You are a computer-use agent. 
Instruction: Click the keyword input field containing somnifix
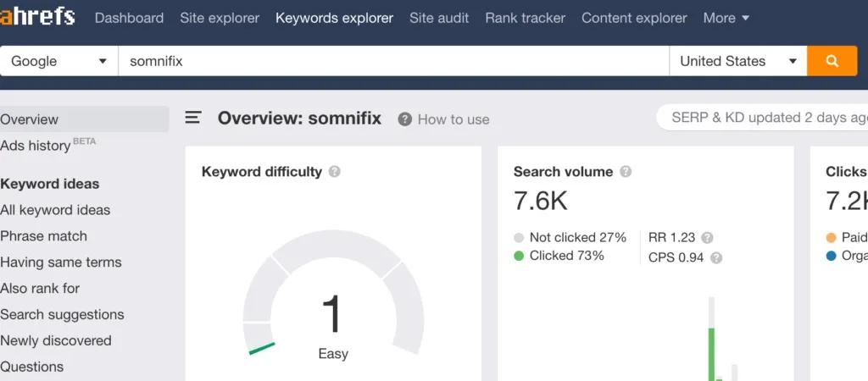393,61
